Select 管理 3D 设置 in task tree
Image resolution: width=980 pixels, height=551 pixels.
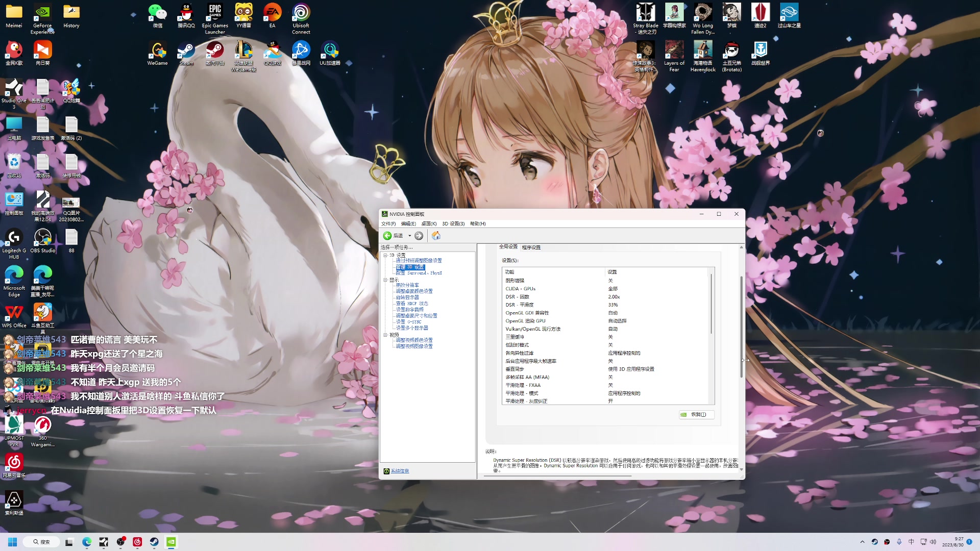pos(410,267)
